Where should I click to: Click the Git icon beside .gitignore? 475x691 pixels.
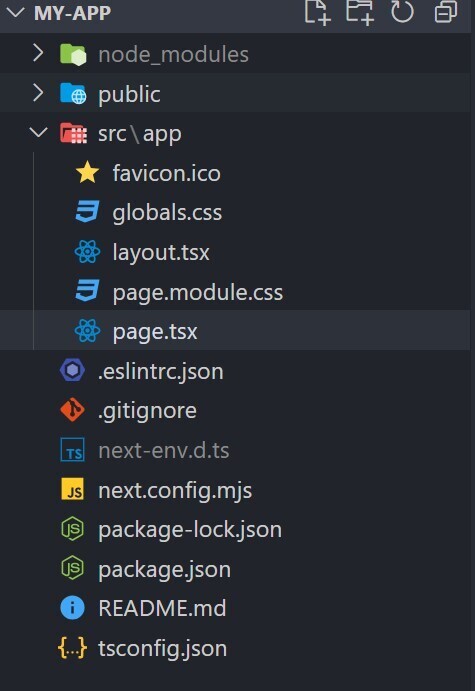(72, 410)
